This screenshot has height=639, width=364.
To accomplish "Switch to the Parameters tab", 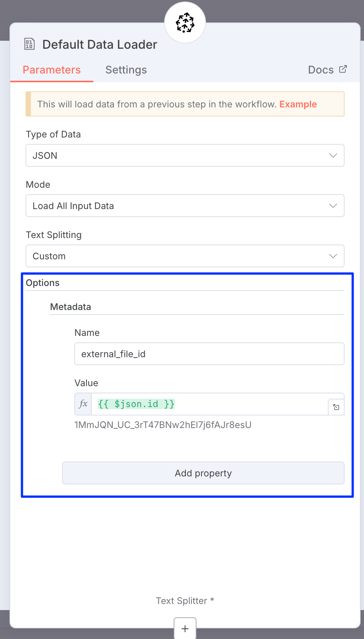I will click(x=52, y=70).
